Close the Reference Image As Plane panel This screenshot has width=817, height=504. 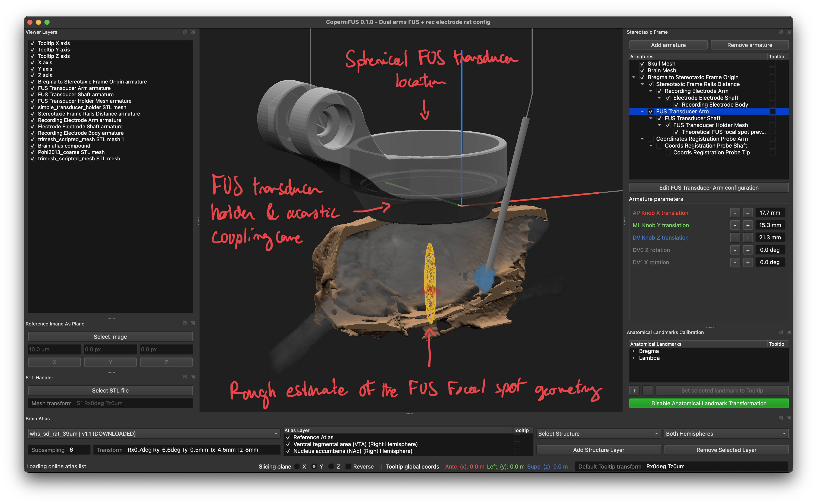tap(193, 323)
